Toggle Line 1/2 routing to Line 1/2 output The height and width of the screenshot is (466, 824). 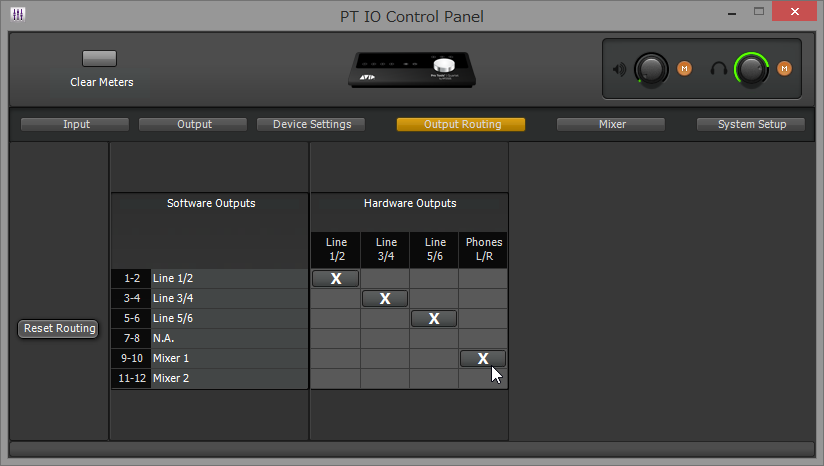[x=336, y=278]
